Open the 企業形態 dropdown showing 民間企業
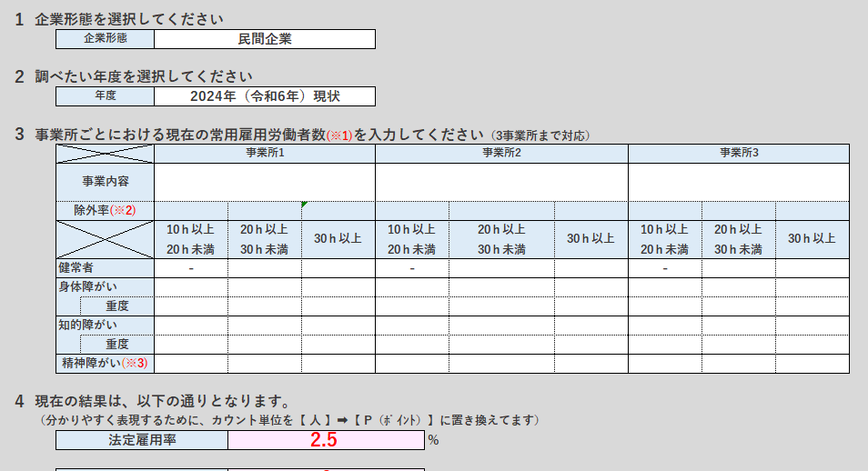The height and width of the screenshot is (471, 868). pyautogui.click(x=264, y=39)
